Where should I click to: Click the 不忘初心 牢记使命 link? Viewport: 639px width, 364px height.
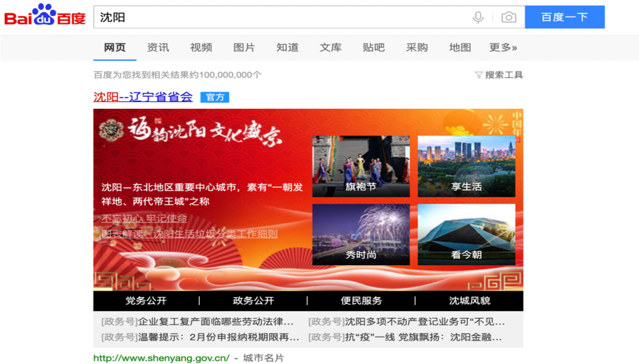pos(144,218)
